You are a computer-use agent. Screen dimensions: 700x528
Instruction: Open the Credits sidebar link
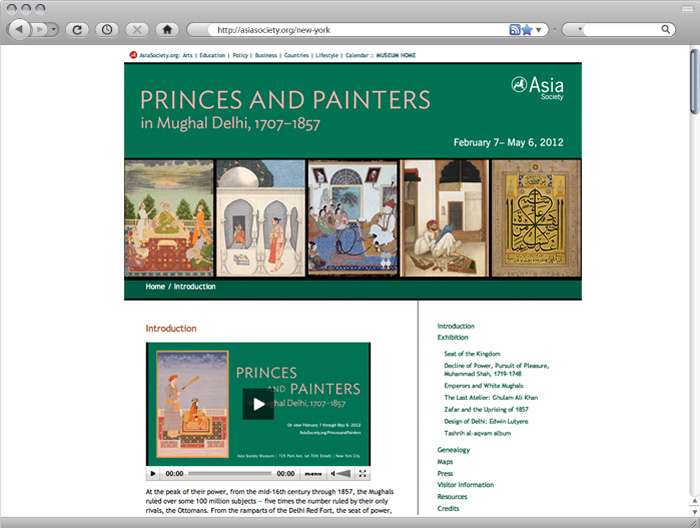coord(448,508)
